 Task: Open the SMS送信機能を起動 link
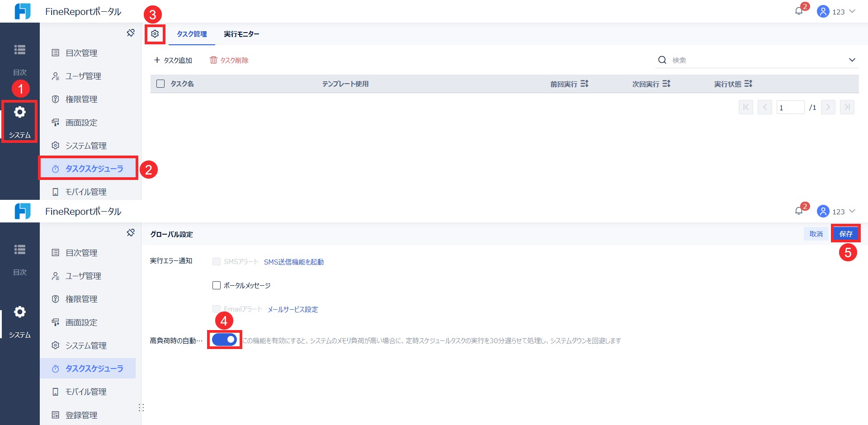pyautogui.click(x=294, y=262)
